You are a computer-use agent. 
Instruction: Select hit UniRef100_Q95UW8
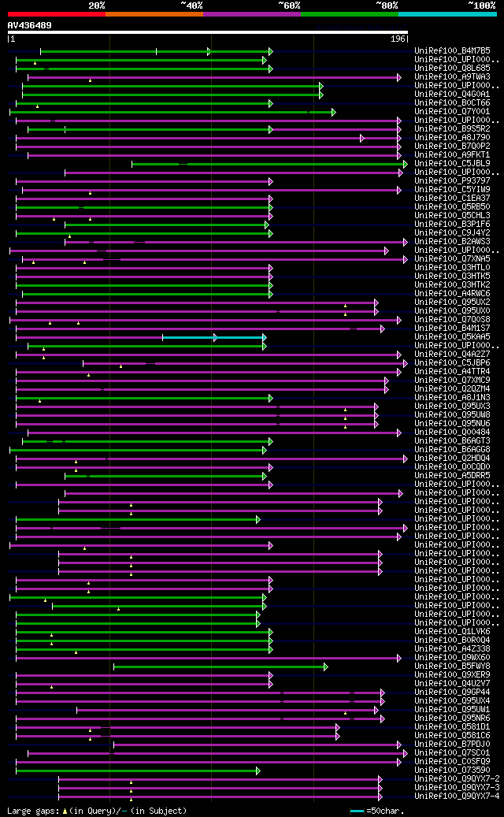pos(452,414)
